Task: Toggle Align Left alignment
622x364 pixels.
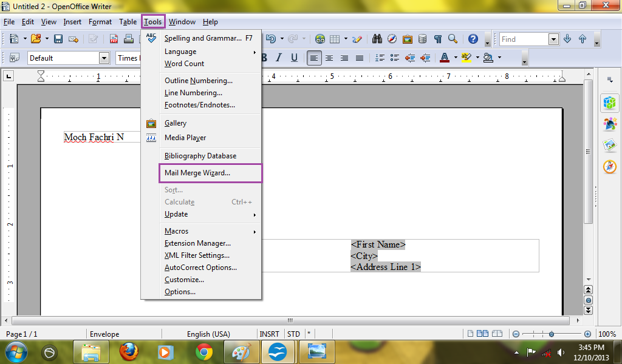Action: click(x=314, y=58)
